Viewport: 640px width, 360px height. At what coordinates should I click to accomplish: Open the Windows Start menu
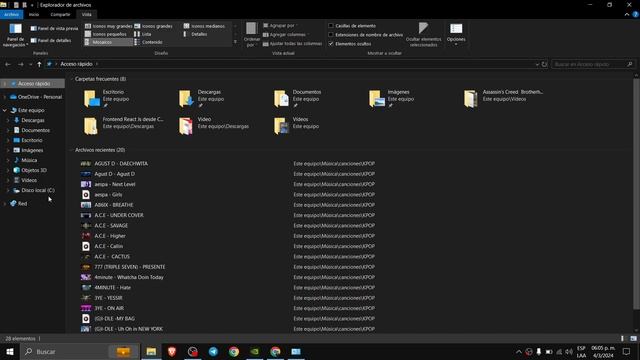10,351
